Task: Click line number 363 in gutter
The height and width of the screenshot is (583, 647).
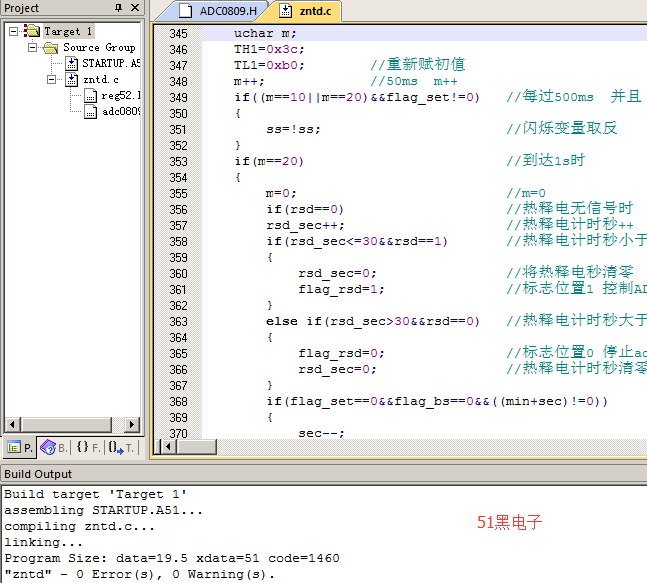Action: (x=178, y=321)
